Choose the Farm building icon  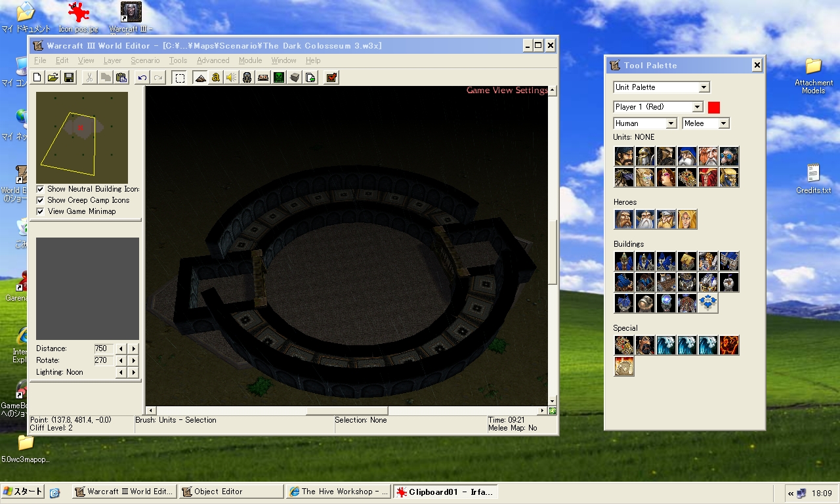(x=687, y=261)
